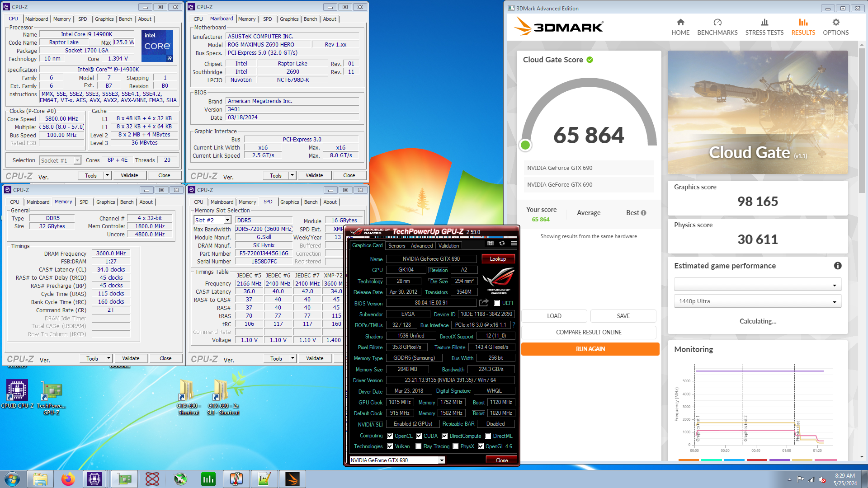868x488 pixels.
Task: Open SPD tab in the Mainboard window
Action: 268,19
